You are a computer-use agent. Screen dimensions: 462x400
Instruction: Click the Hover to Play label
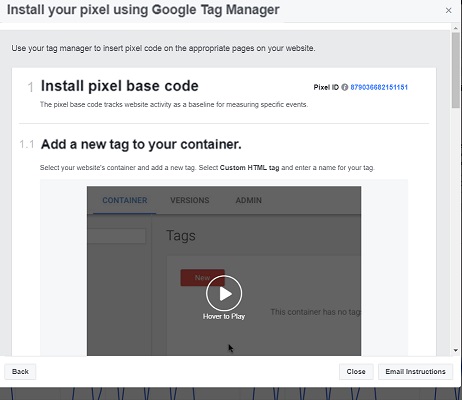click(x=224, y=316)
